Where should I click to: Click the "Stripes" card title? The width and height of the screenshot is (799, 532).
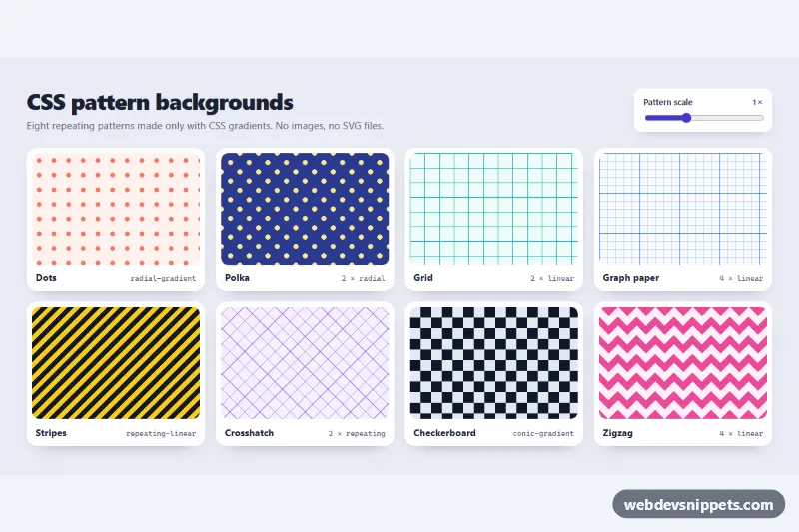coord(51,433)
